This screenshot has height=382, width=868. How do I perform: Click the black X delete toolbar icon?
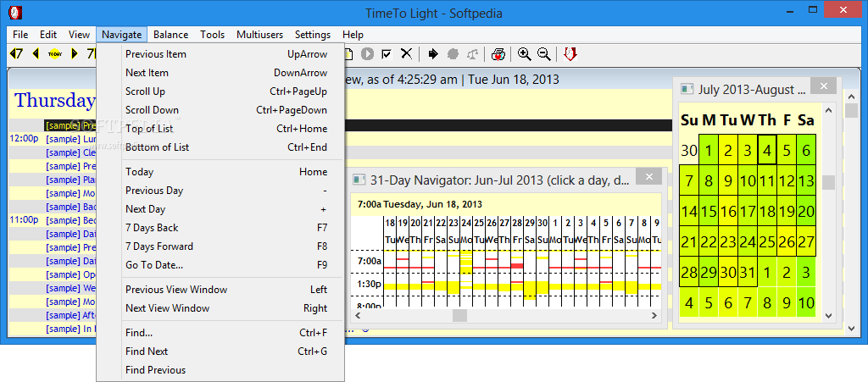[x=406, y=53]
